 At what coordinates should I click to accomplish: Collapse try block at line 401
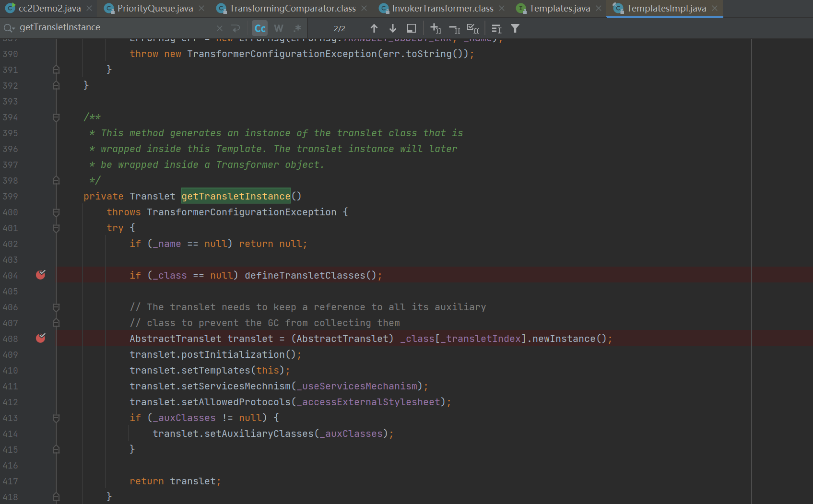pyautogui.click(x=56, y=228)
